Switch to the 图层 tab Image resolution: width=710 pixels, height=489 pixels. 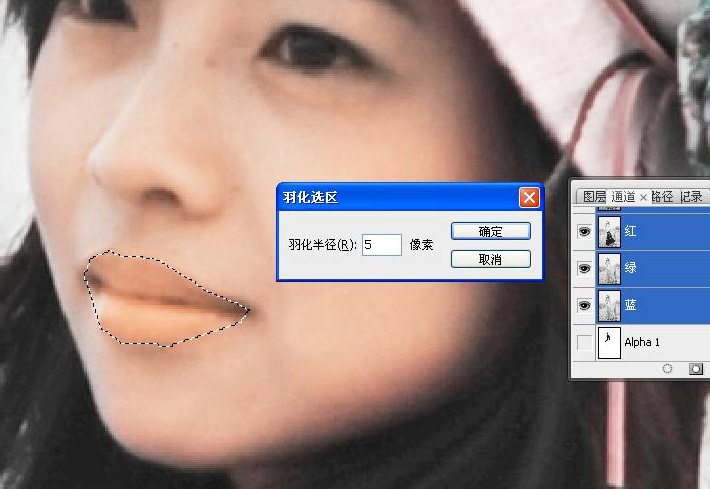coord(594,197)
